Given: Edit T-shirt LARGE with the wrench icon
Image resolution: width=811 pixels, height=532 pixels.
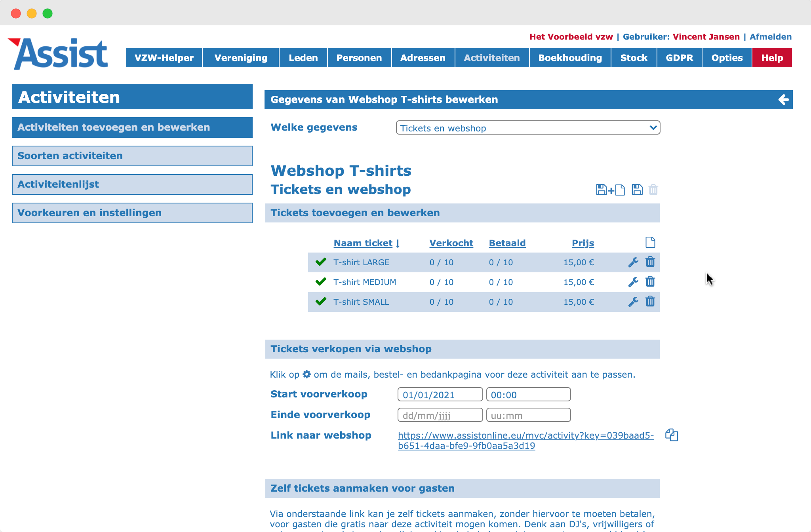Looking at the screenshot, I should [633, 262].
